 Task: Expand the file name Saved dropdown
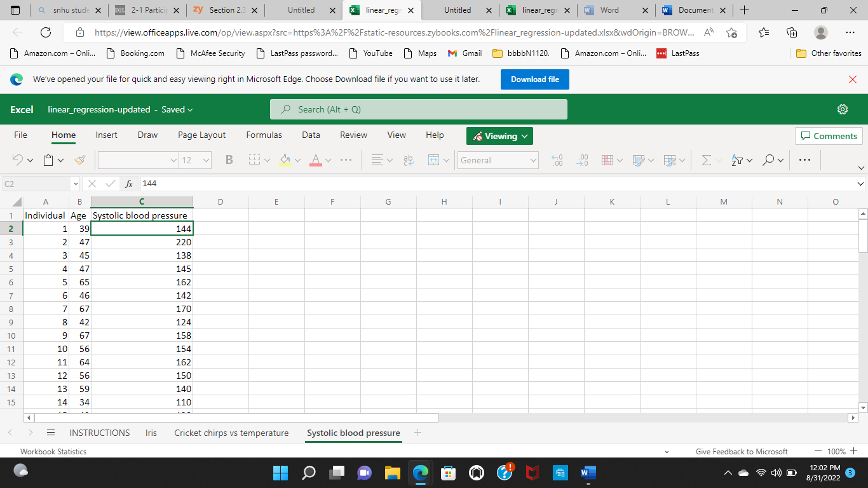coord(177,109)
